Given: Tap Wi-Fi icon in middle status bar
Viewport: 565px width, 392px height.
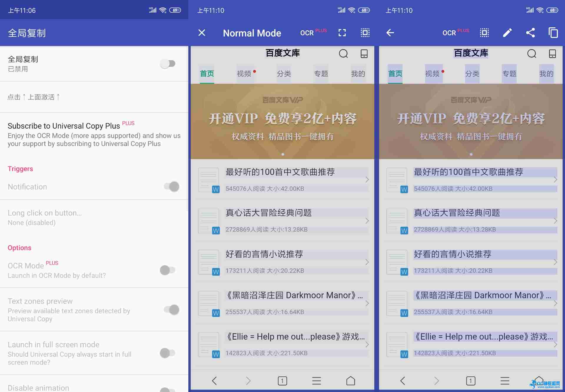Looking at the screenshot, I should (x=351, y=10).
